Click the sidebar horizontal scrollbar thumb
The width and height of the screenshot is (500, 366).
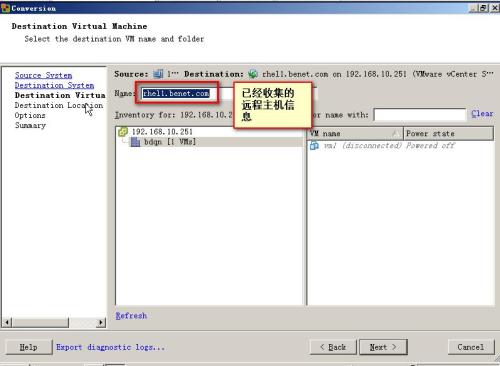pos(40,322)
